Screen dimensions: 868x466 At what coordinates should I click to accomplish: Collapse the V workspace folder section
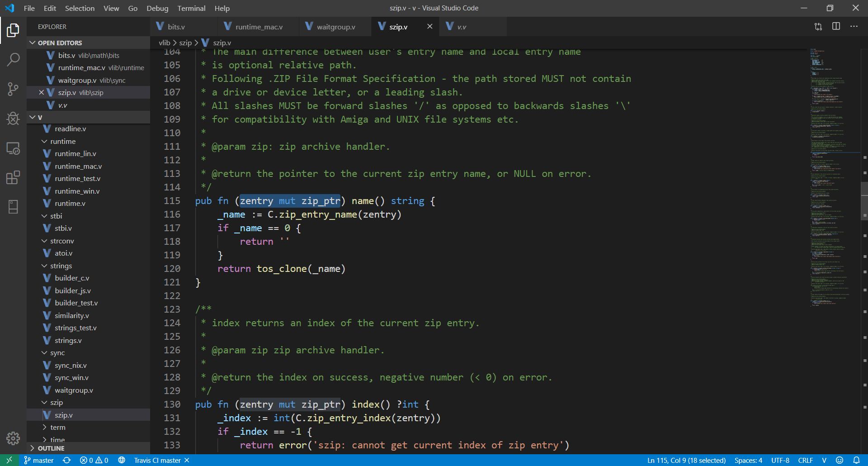pos(88,117)
